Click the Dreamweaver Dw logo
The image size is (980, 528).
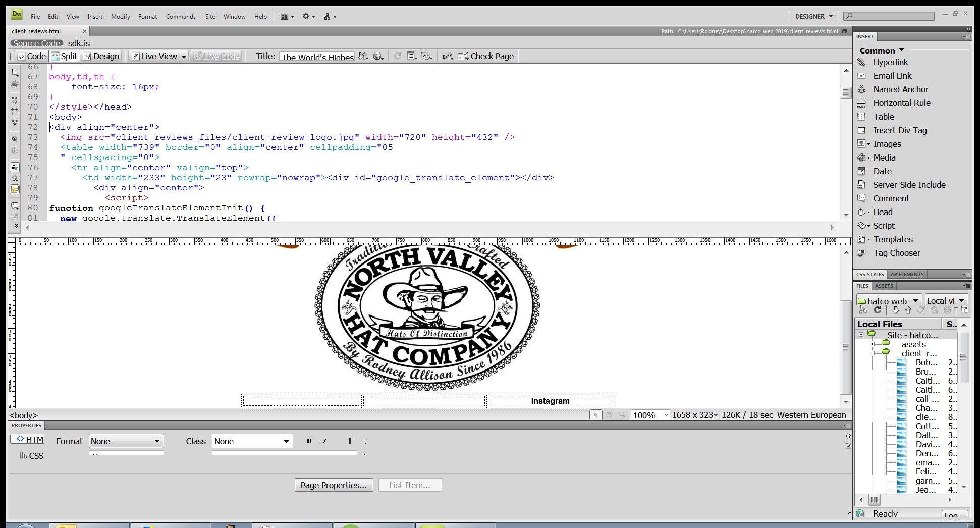[x=17, y=15]
